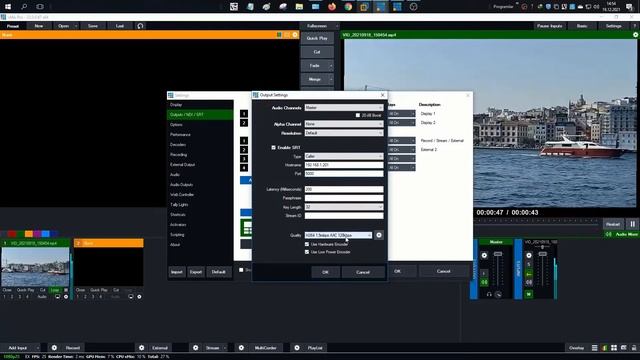Click Restart button under output video

(613, 224)
